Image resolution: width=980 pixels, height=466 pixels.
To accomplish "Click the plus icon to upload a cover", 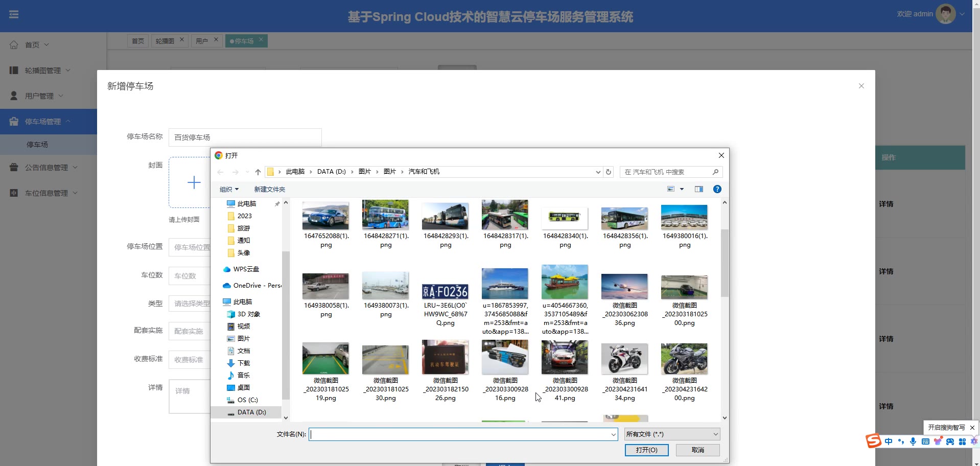I will pos(194,182).
